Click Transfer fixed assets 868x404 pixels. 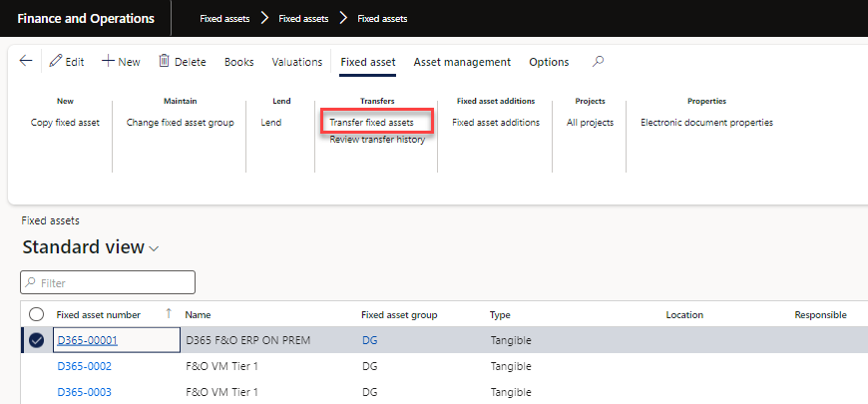coord(371,123)
